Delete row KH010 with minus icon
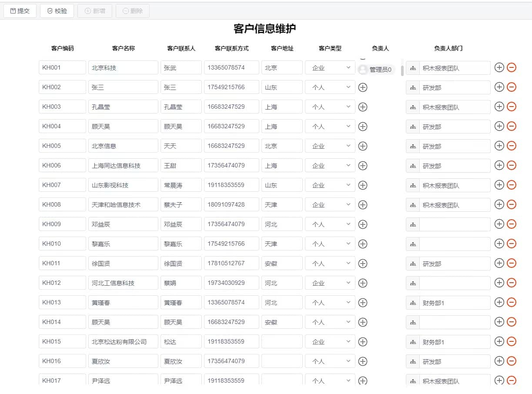 click(x=512, y=244)
